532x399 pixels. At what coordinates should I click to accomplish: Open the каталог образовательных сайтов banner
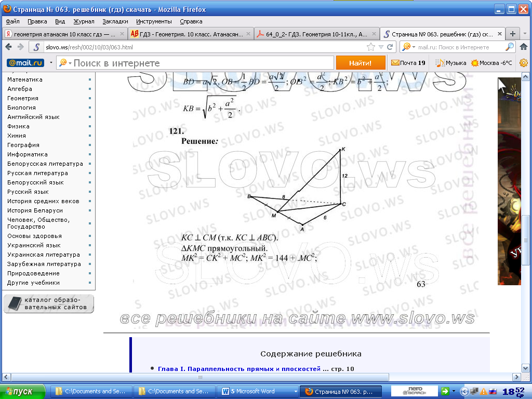pos(48,303)
